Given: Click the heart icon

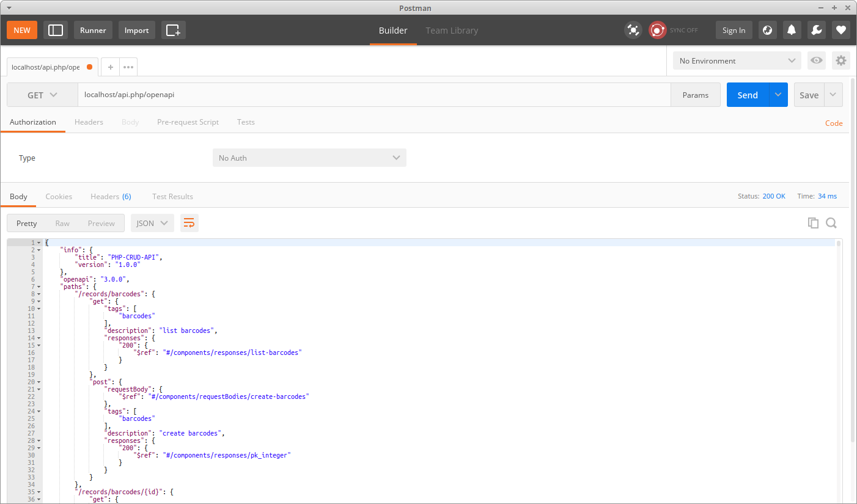Looking at the screenshot, I should 841,30.
